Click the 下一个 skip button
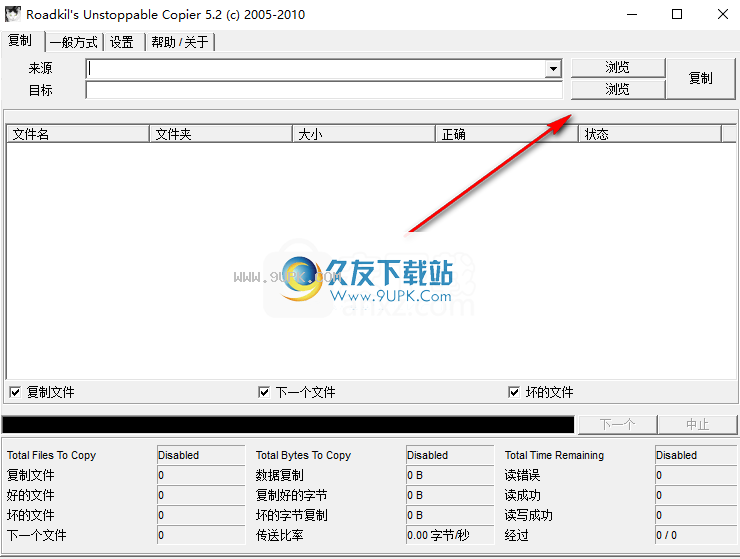The image size is (740, 559). 618,424
